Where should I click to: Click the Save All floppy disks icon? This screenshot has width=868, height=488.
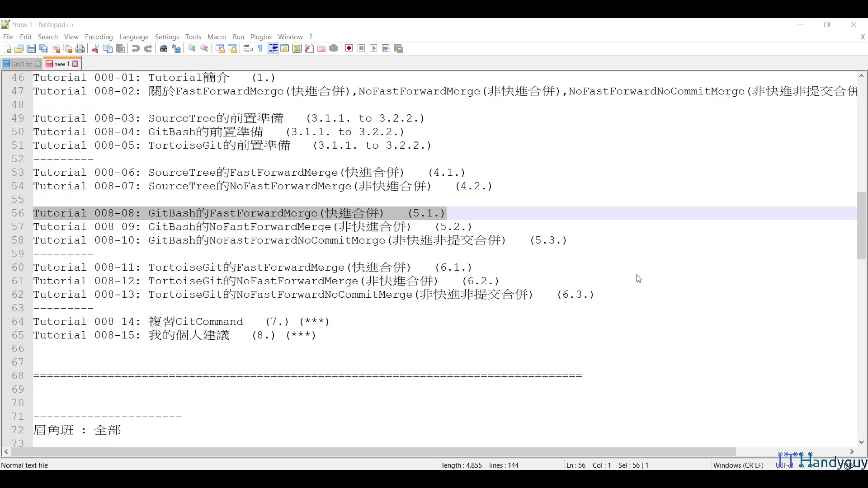point(43,48)
